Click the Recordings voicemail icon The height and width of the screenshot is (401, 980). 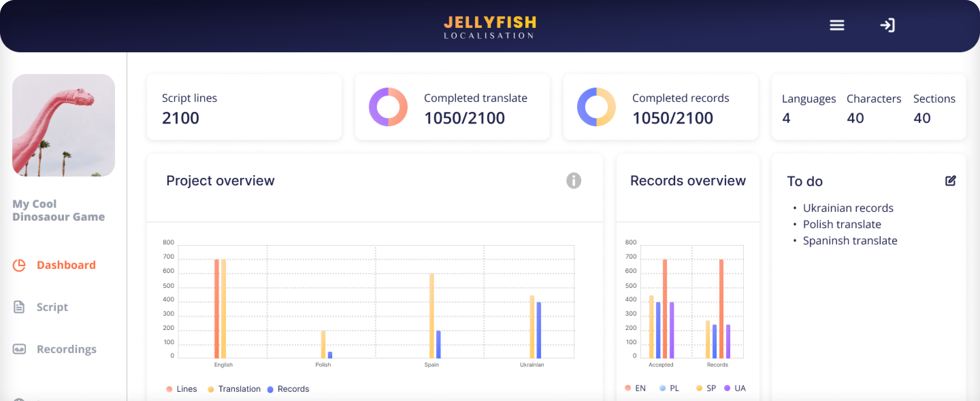pyautogui.click(x=19, y=348)
